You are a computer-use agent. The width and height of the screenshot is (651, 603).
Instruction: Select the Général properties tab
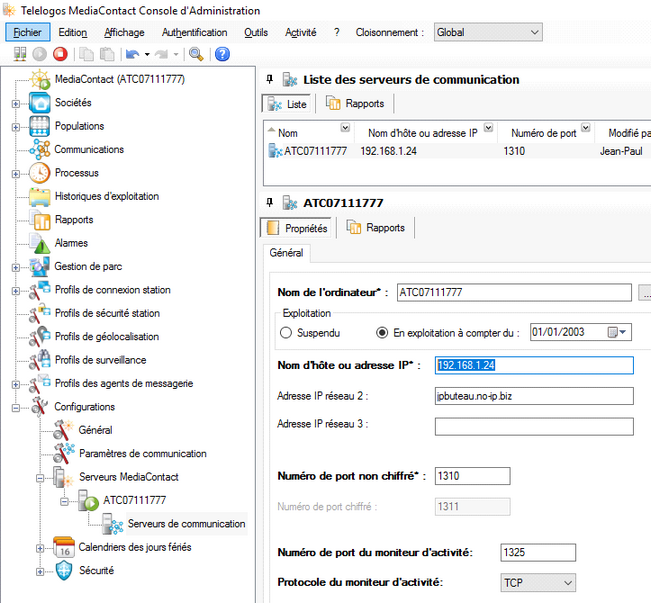pos(286,253)
